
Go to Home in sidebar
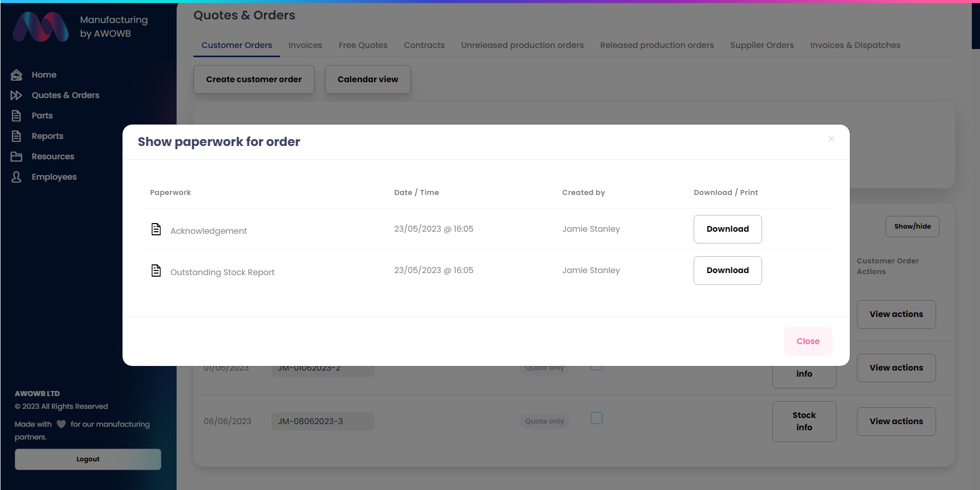(44, 75)
